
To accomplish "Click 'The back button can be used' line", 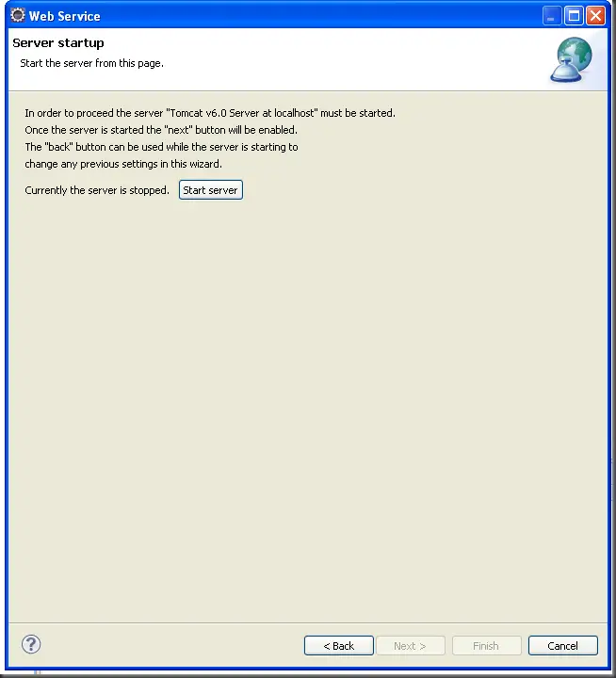I will point(161,147).
